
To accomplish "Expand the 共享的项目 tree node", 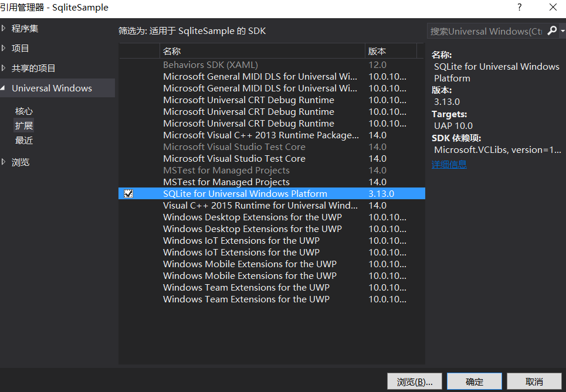I will 4,68.
